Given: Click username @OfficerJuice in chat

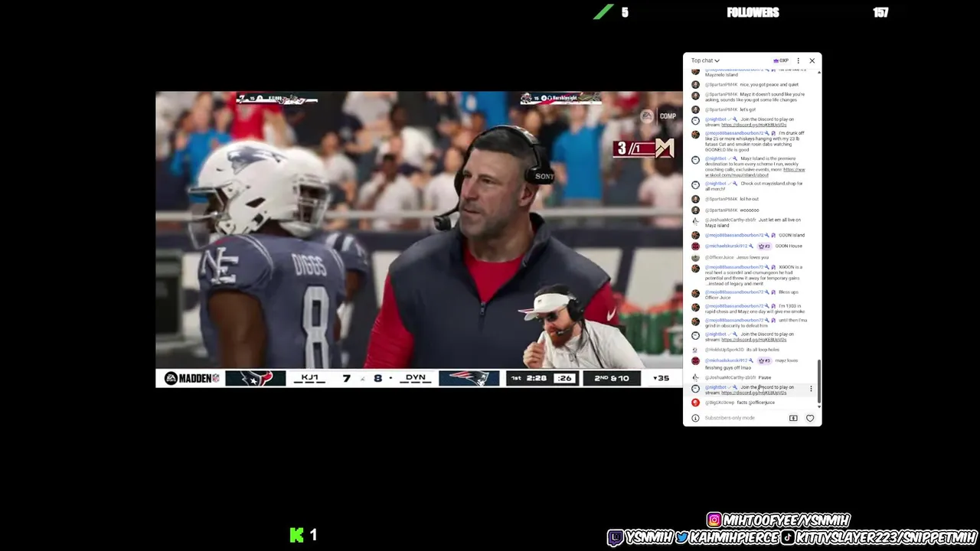Looking at the screenshot, I should pos(719,257).
